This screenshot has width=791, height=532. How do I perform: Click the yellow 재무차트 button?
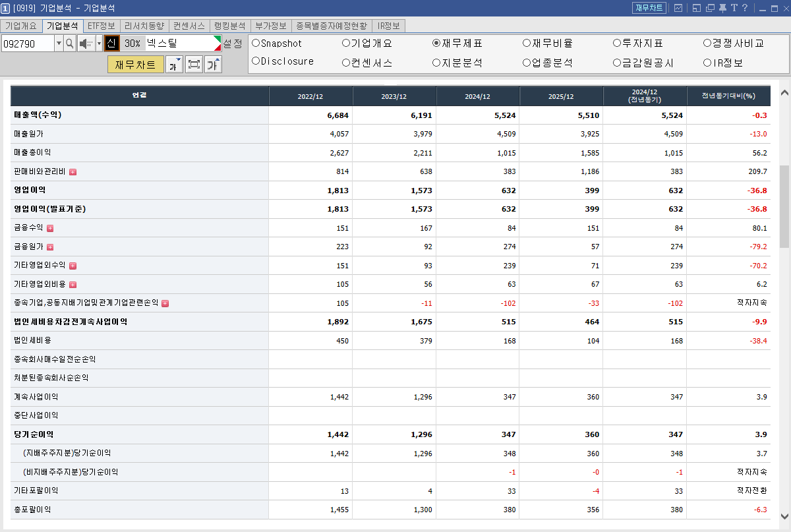(135, 65)
